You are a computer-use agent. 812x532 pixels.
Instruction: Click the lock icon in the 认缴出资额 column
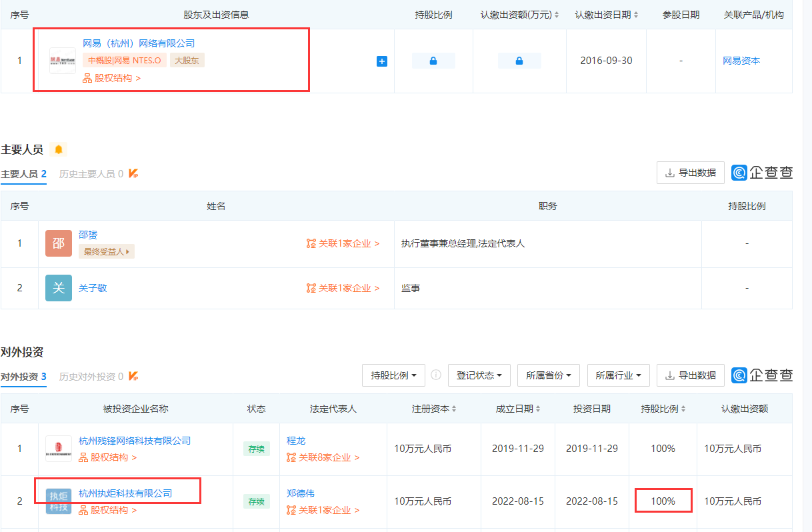(x=519, y=61)
